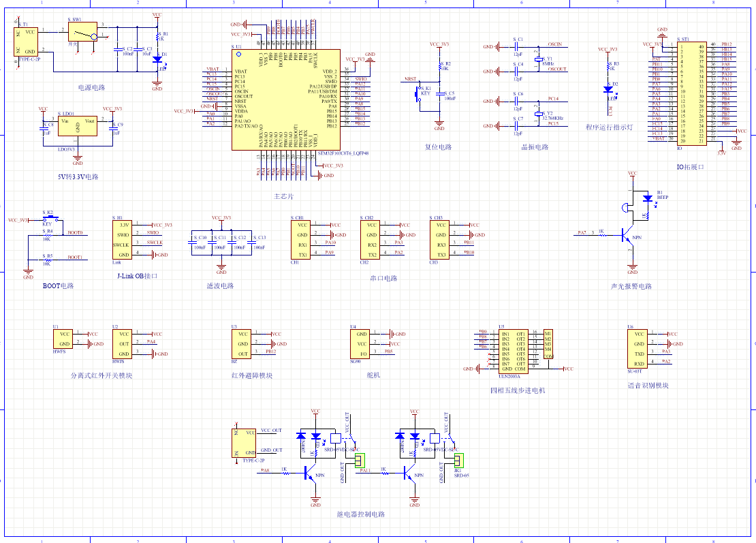Click the S_Y1 8MHz crystal
Viewport: 756px width, 543px height.
538,59
